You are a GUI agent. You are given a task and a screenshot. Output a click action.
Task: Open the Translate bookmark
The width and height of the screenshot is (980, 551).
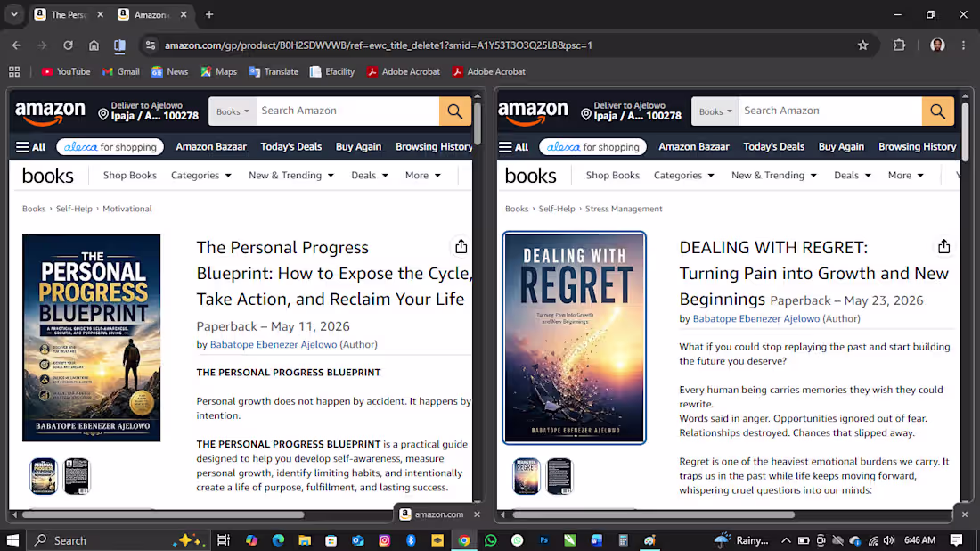tap(274, 72)
